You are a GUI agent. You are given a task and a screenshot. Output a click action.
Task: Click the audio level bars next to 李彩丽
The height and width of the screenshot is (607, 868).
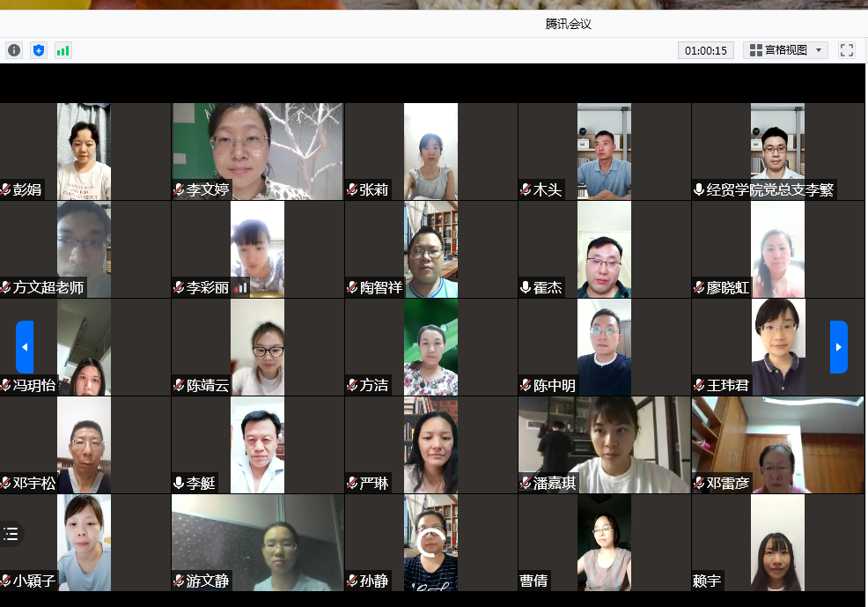[x=240, y=287]
